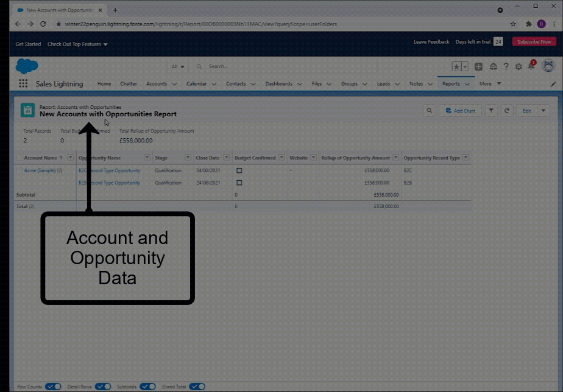Turn off the Grand Total toggle
The image size is (563, 392).
(197, 387)
